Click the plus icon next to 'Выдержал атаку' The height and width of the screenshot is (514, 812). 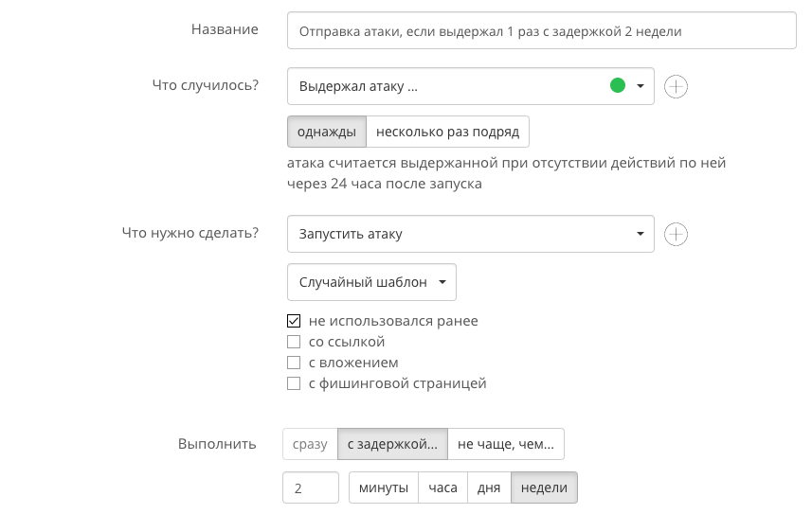click(676, 86)
